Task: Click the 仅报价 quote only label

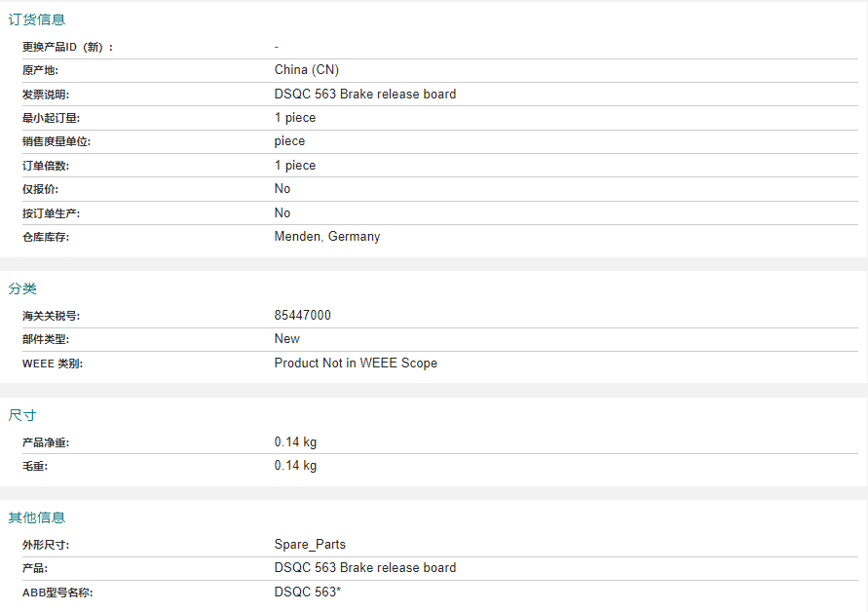Action: (40, 189)
